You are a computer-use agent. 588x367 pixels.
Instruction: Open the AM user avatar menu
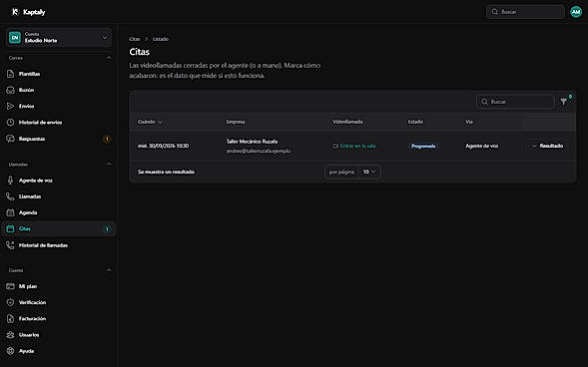(576, 12)
